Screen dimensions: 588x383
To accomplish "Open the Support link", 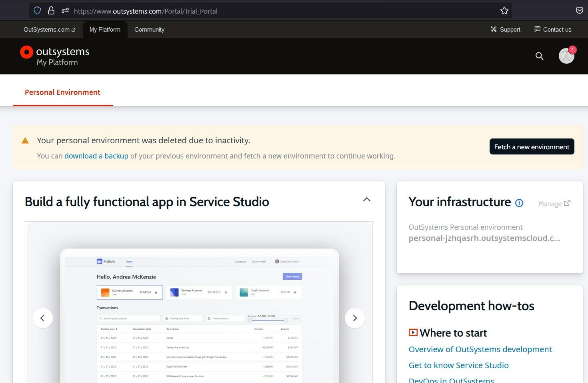I will pyautogui.click(x=506, y=30).
